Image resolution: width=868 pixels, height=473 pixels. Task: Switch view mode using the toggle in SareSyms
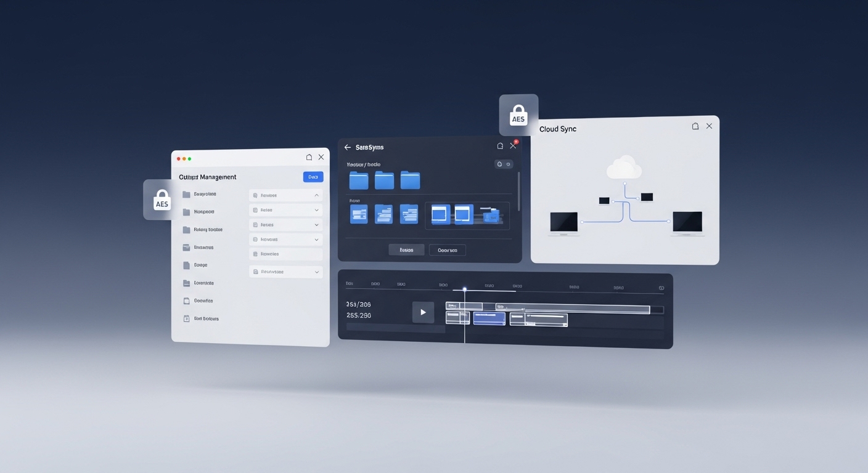point(503,164)
